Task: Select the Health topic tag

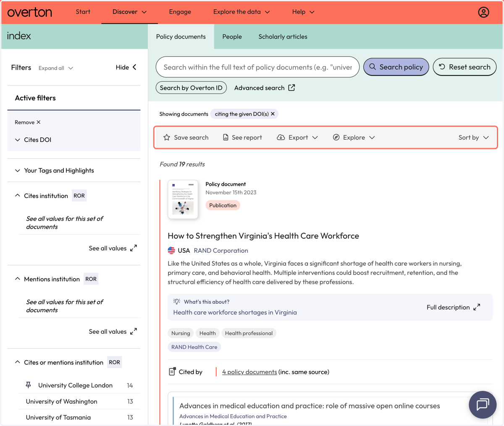Action: coord(207,333)
